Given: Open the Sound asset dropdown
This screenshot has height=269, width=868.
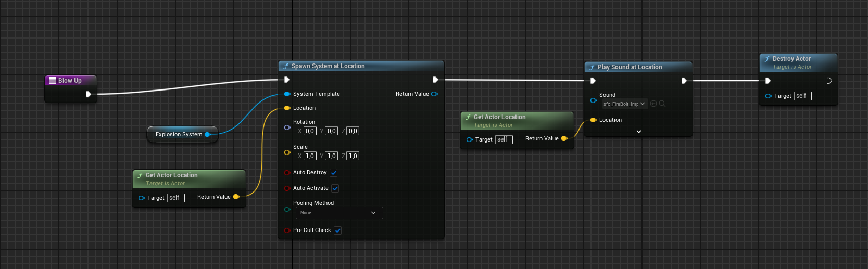Looking at the screenshot, I should click(x=624, y=104).
